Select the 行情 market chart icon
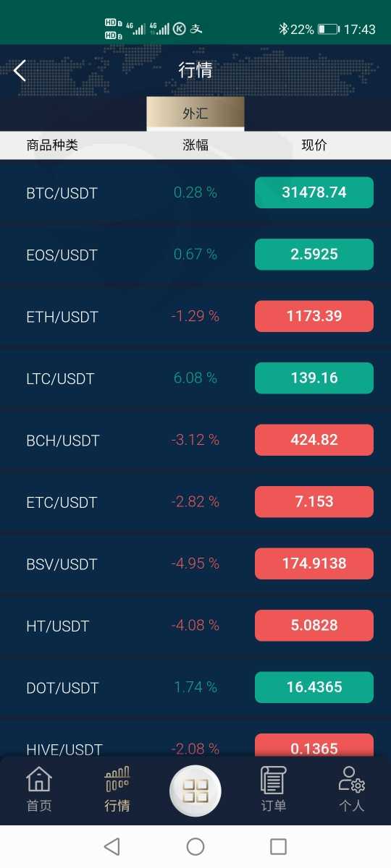Screen dimensions: 391x868 [117, 780]
